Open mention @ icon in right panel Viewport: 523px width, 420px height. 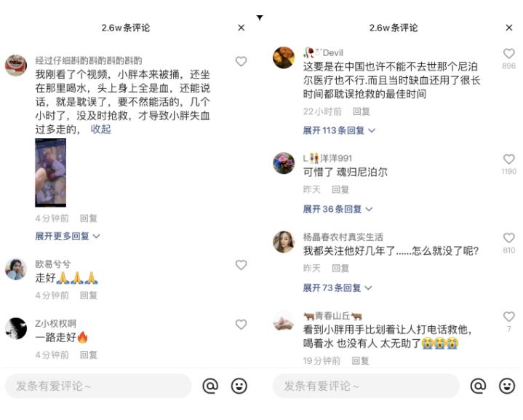click(478, 386)
